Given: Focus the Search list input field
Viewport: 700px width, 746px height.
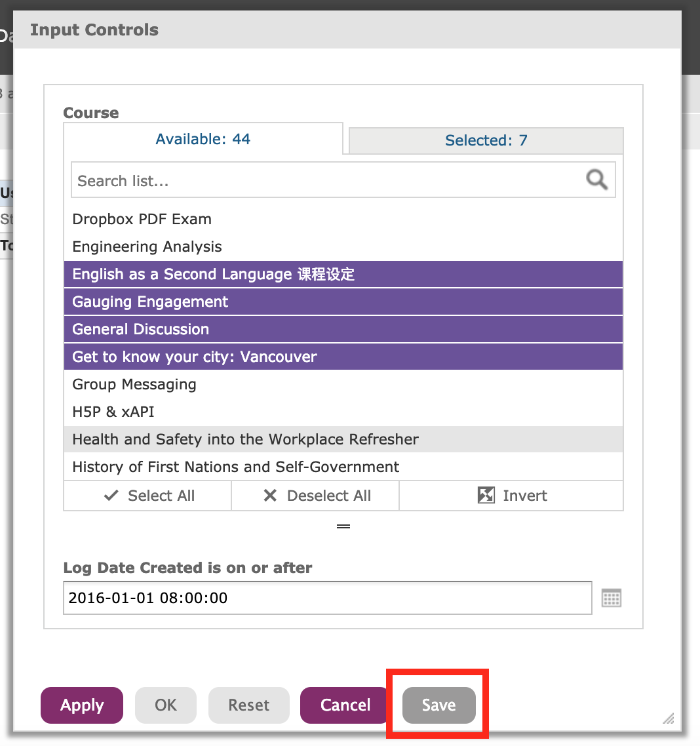Looking at the screenshot, I should (x=328, y=180).
